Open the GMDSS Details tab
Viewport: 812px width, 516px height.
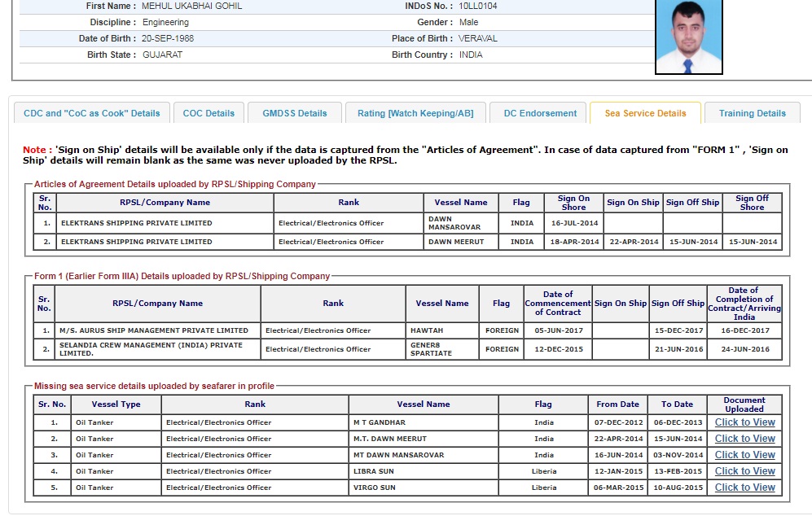pyautogui.click(x=294, y=113)
